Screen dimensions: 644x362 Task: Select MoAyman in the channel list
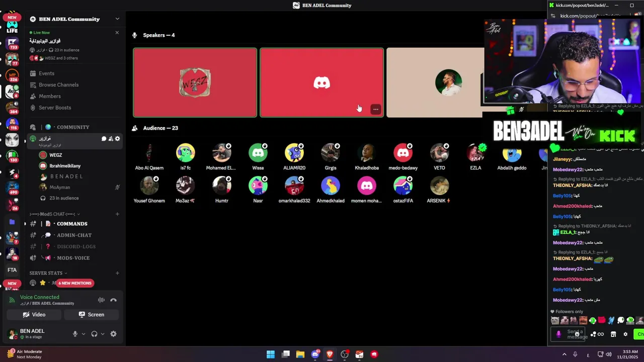point(59,187)
